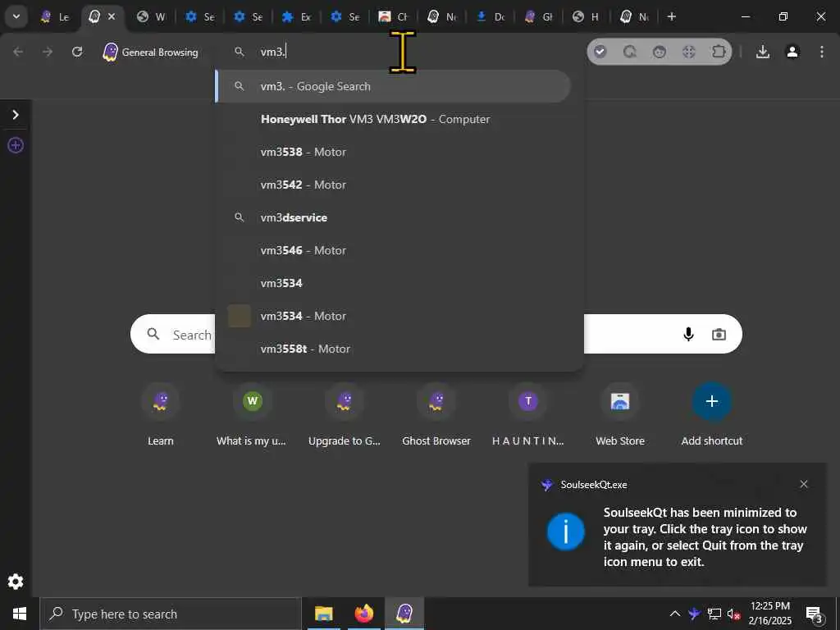The image size is (840, 630).
Task: Open the Windows notification center
Action: click(x=815, y=614)
